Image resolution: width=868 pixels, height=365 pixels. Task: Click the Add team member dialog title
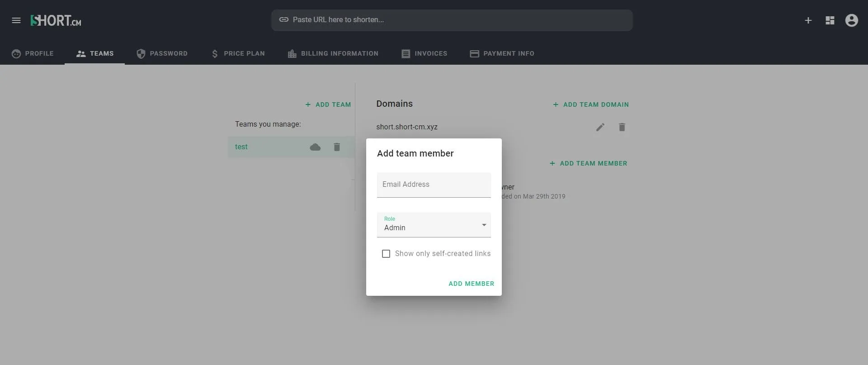[415, 153]
